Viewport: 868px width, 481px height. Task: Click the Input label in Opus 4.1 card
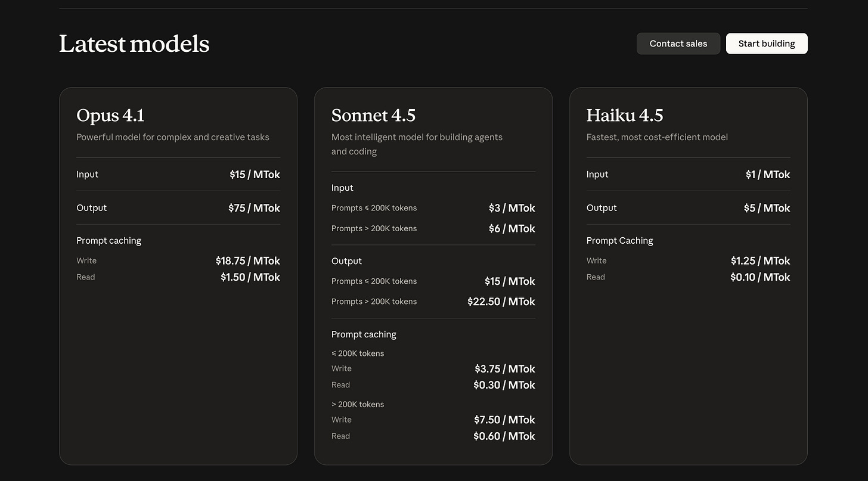pos(87,175)
